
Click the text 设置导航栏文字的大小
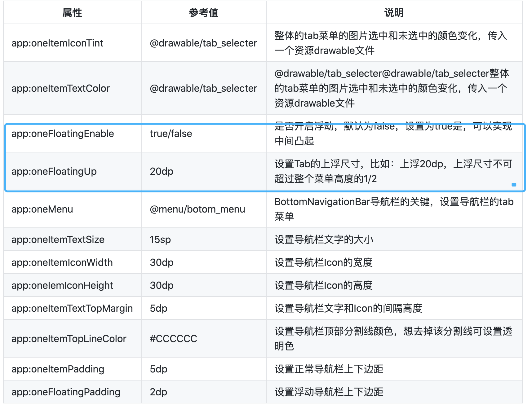coord(324,240)
